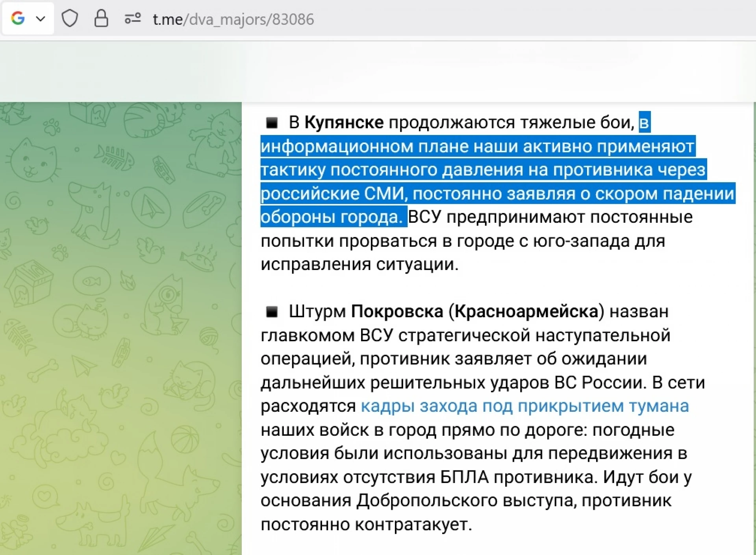Click the t.me/dva_majors/83086 address field
This screenshot has width=756, height=555.
233,19
